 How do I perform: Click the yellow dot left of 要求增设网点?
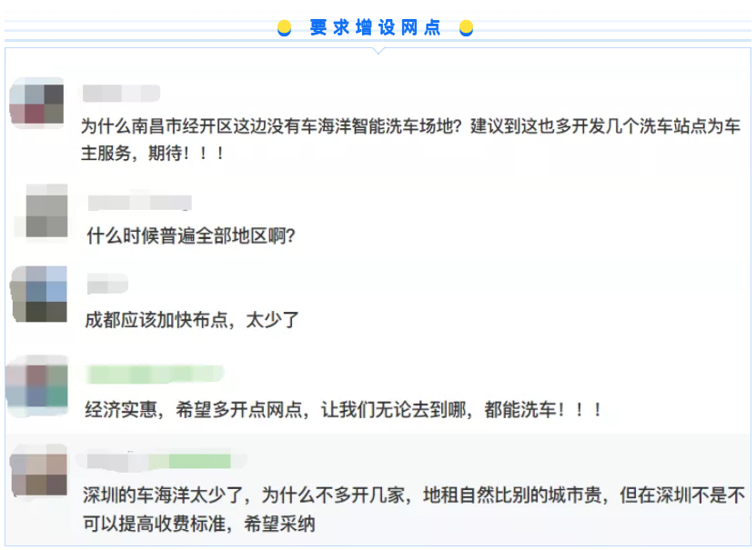coord(284,28)
